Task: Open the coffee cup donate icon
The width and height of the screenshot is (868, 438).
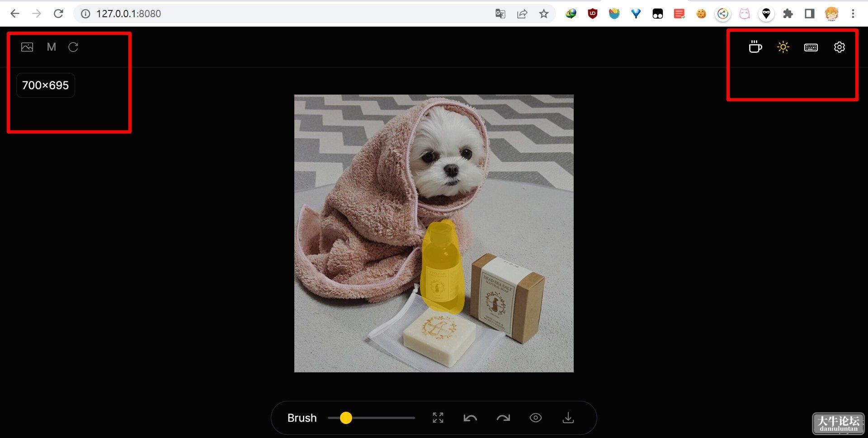Action: pos(755,47)
